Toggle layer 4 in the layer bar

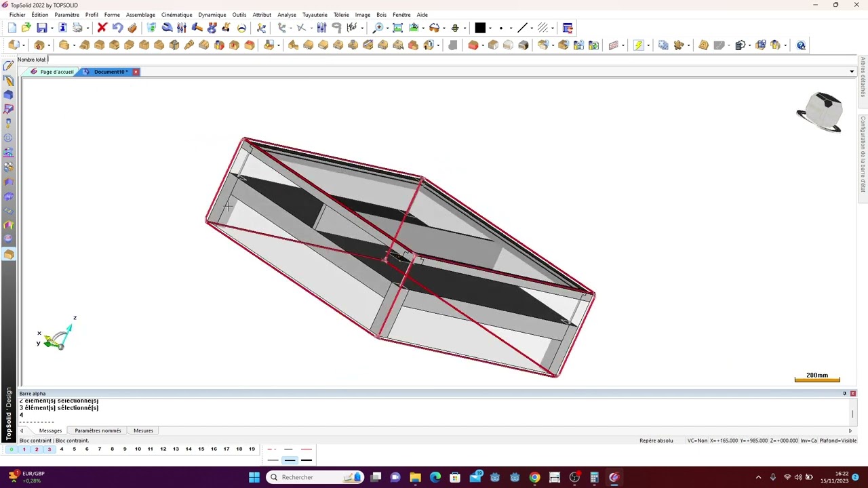click(x=62, y=449)
